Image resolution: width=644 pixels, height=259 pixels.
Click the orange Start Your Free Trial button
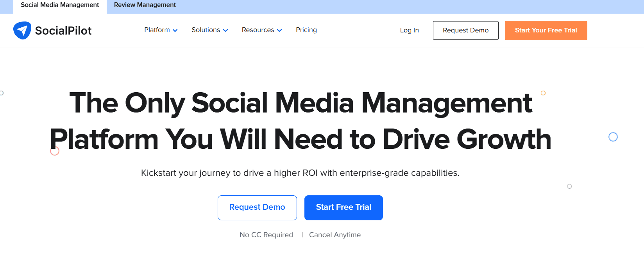point(546,30)
